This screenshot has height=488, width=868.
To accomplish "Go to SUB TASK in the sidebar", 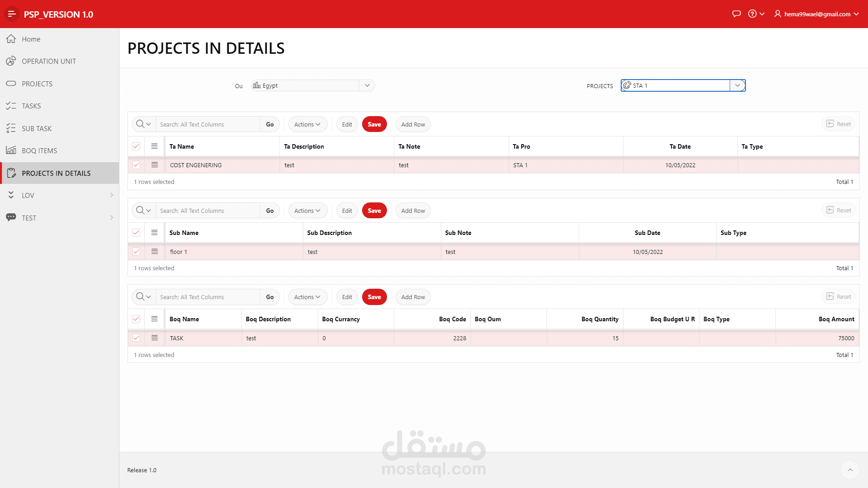I will (x=37, y=128).
